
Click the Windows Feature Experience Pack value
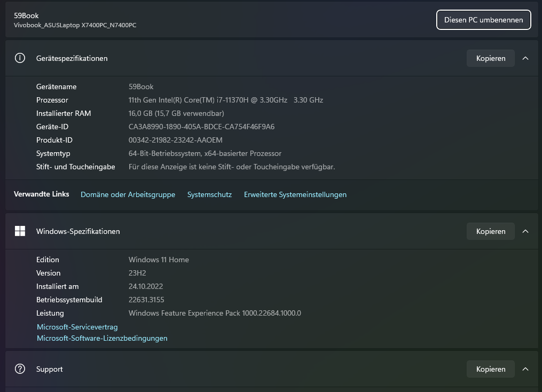click(215, 313)
